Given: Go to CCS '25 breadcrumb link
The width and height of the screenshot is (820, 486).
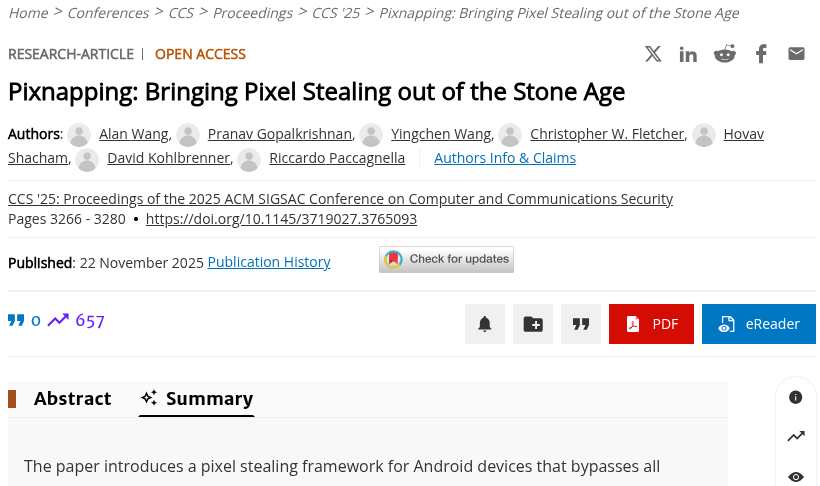Looking at the screenshot, I should coord(334,13).
